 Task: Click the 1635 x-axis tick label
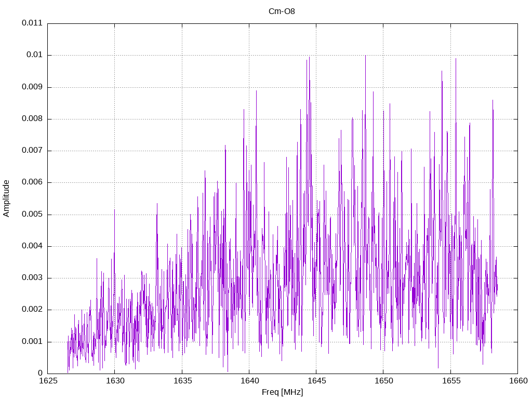click(182, 381)
